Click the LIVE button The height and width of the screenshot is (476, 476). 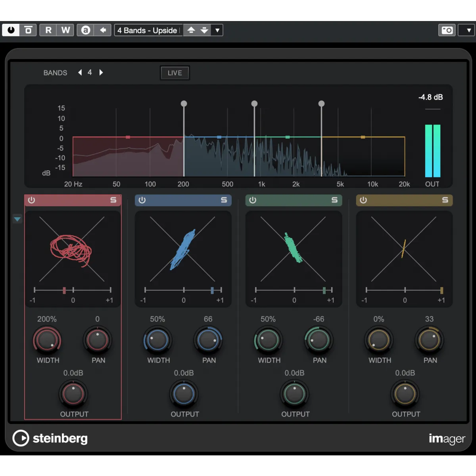click(175, 73)
